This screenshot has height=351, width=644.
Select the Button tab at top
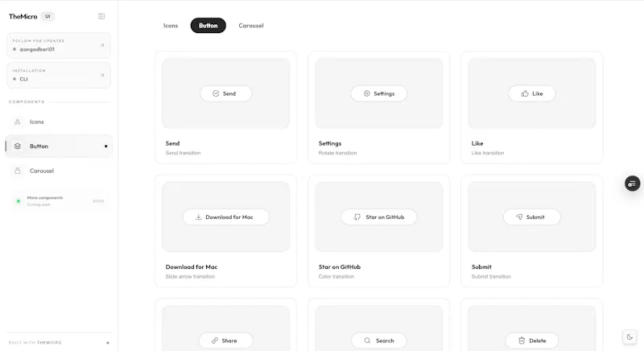pyautogui.click(x=208, y=26)
